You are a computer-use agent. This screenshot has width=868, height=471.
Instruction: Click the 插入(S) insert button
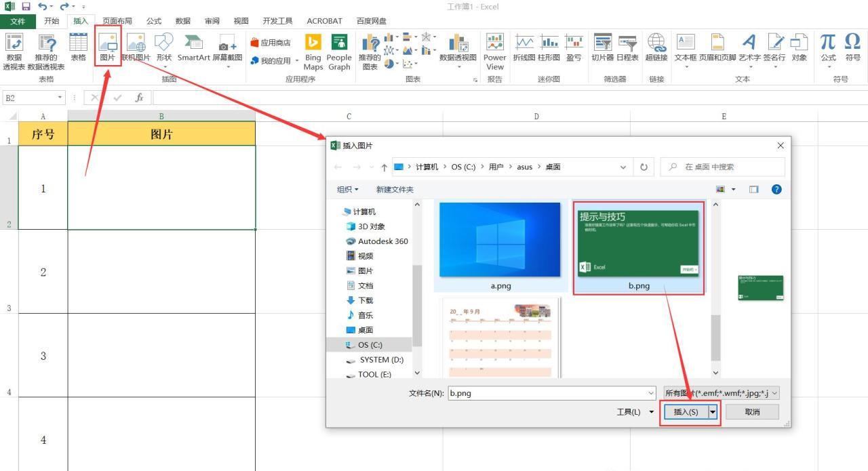[x=686, y=411]
